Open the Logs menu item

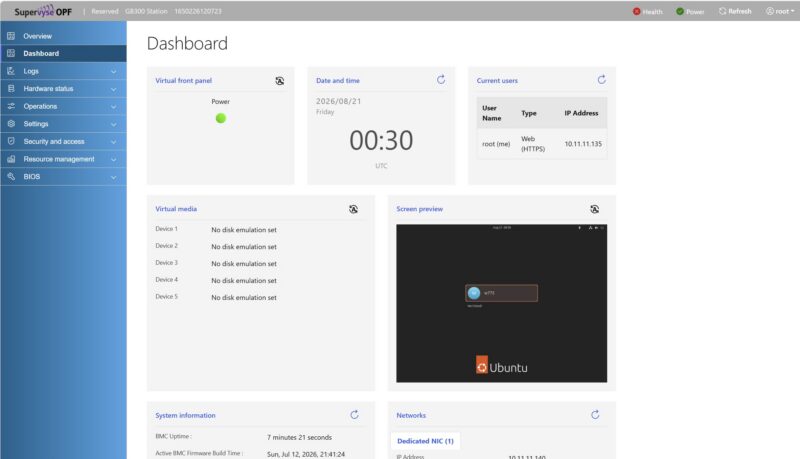pos(63,71)
